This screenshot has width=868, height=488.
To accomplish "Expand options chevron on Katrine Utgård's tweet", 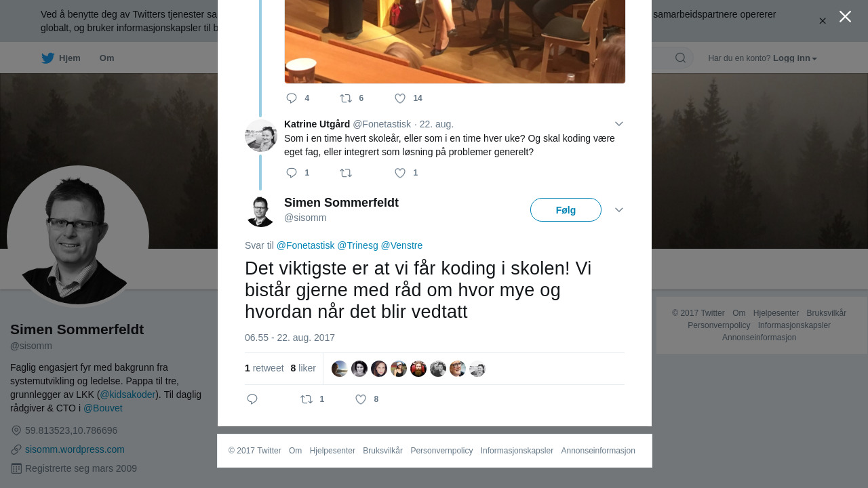I will [x=618, y=123].
